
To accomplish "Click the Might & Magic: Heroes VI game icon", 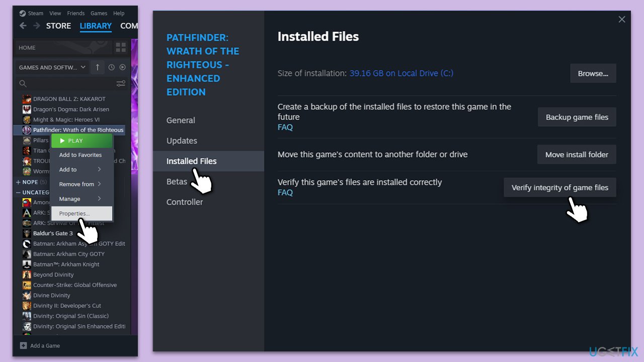I will 27,120.
